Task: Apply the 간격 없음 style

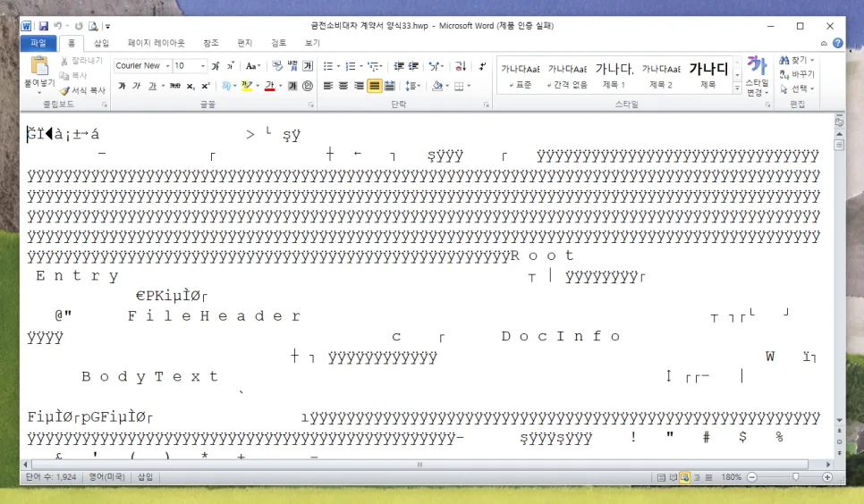Action: tap(567, 75)
